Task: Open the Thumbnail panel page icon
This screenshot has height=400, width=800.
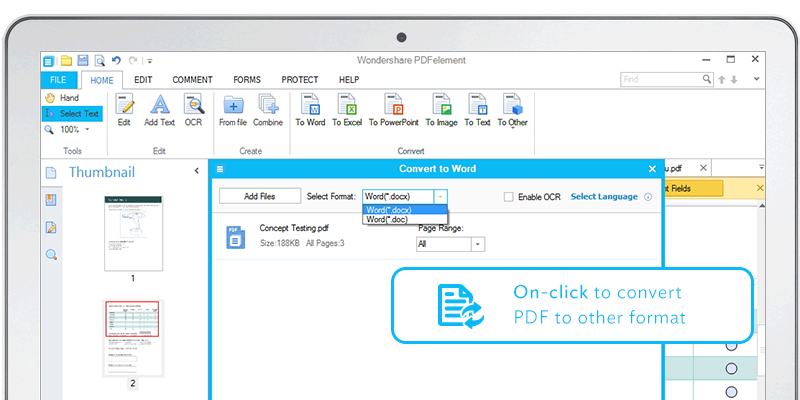Action: (x=51, y=172)
